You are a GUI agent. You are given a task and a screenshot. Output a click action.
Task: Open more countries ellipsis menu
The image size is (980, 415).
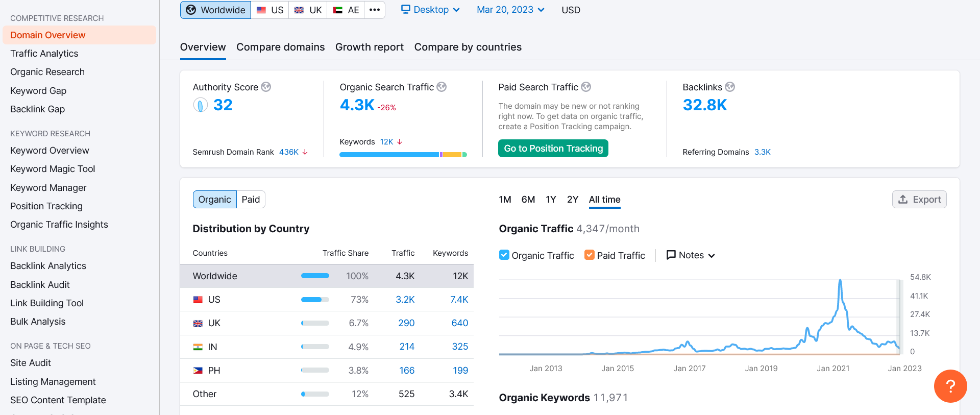coord(375,10)
